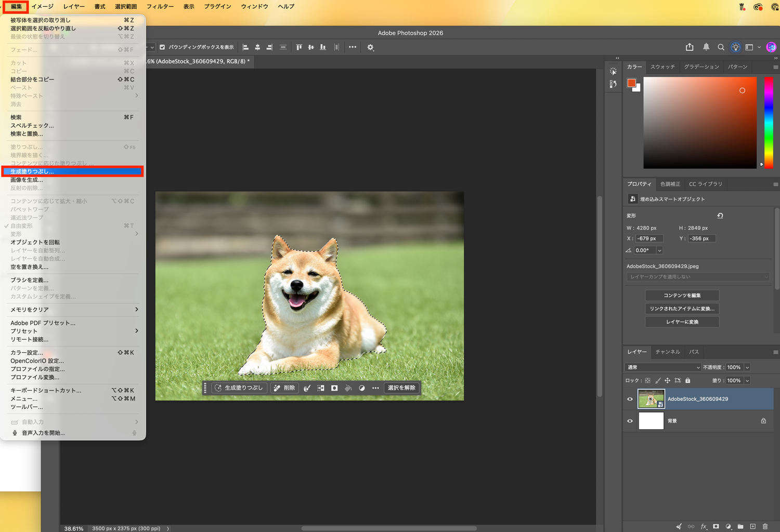The width and height of the screenshot is (780, 532).
Task: Click the コンテンツを編集 button
Action: (x=682, y=295)
